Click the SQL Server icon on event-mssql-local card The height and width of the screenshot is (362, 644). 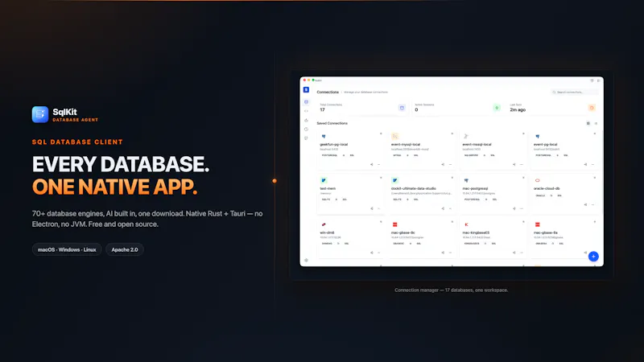(x=466, y=136)
